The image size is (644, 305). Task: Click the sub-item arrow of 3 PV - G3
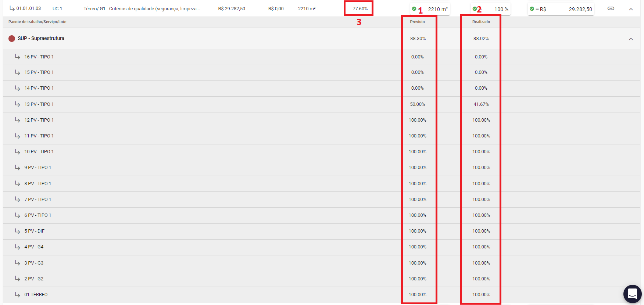point(17,263)
